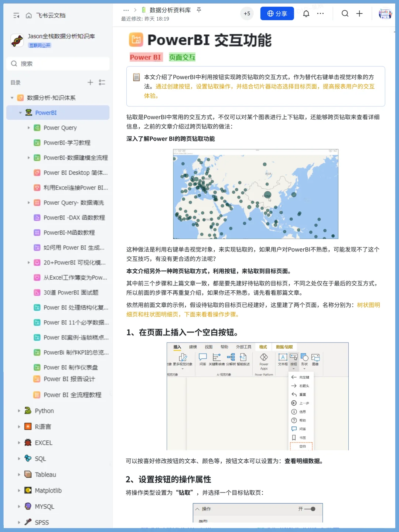Click the Matplotlib tree item icon
The height and width of the screenshot is (532, 399).
pos(28,490)
